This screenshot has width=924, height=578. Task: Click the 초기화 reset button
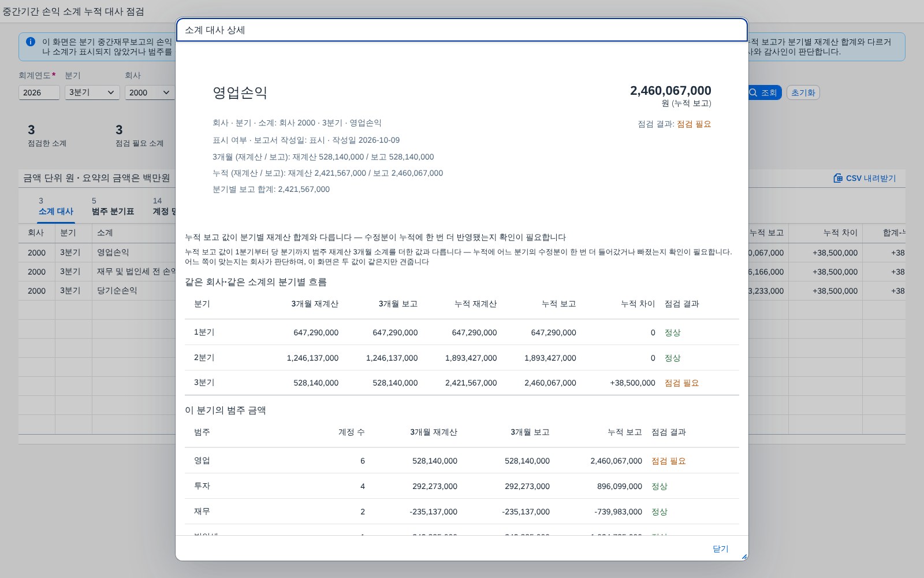coord(803,92)
